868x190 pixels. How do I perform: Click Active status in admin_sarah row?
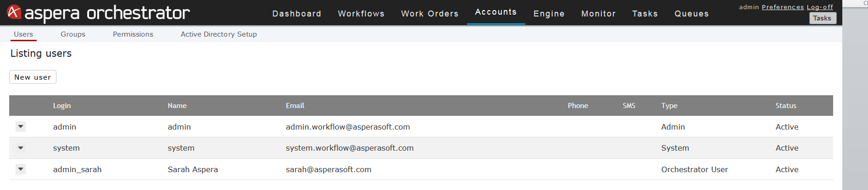tap(787, 169)
